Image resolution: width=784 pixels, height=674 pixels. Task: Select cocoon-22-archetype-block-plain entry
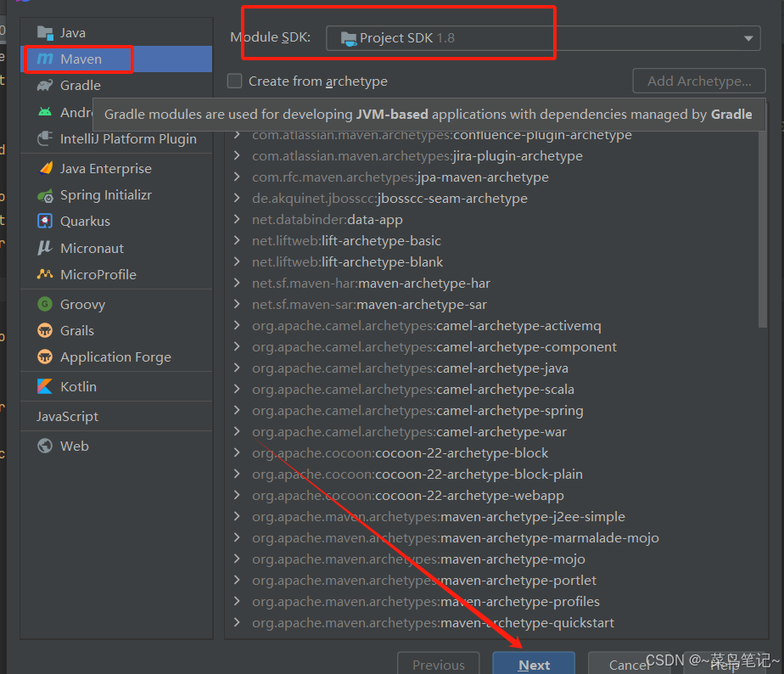point(417,474)
